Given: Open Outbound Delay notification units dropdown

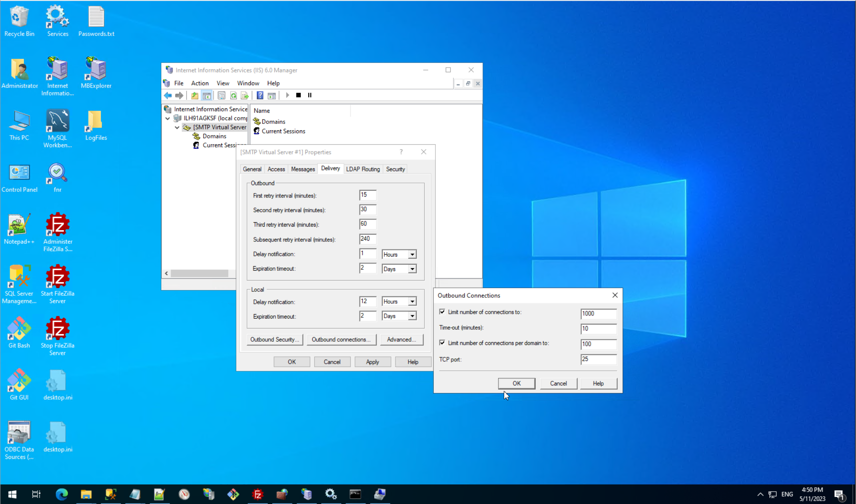Looking at the screenshot, I should tap(412, 254).
